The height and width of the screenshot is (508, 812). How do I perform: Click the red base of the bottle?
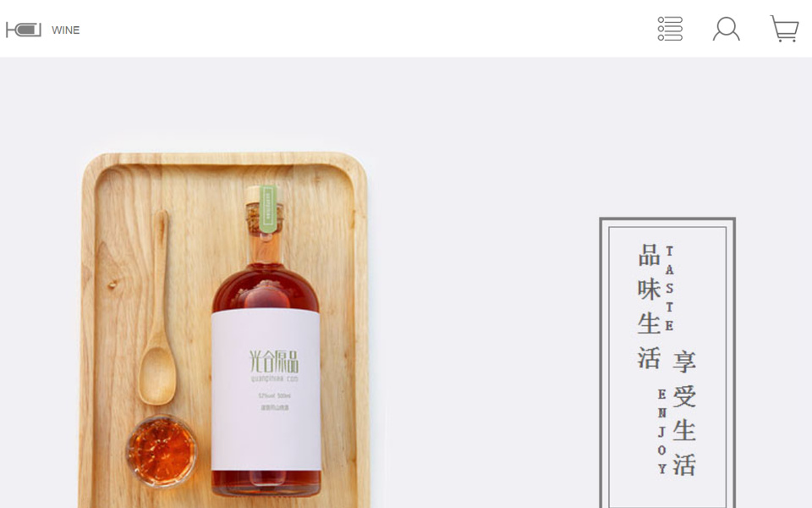coord(266,483)
